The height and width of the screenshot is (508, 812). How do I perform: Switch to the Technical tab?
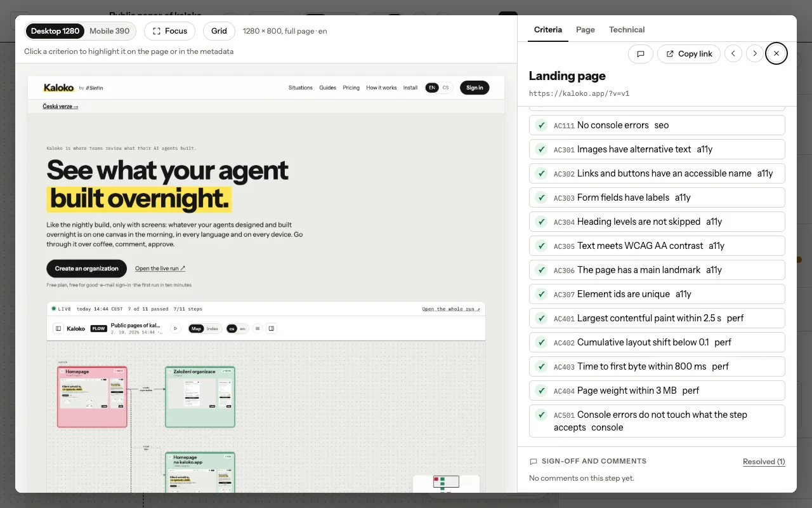627,30
